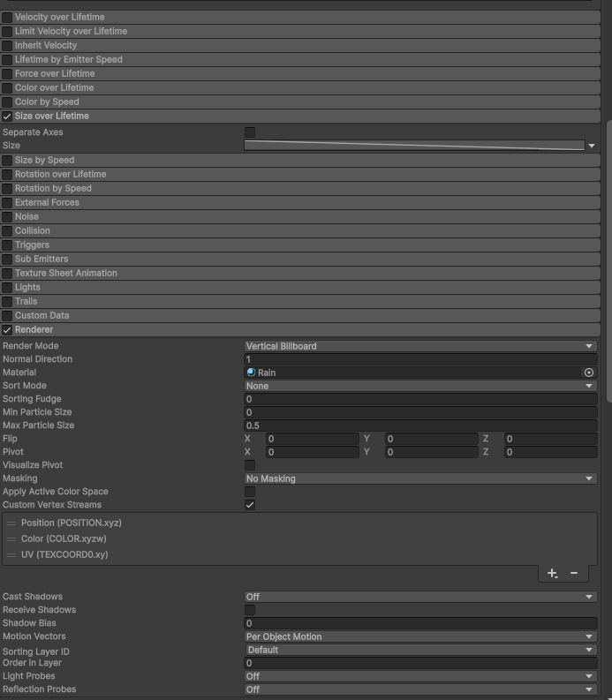612x700 pixels.
Task: Select Position (POSITION.xyz) stream row
Action: pyautogui.click(x=299, y=523)
